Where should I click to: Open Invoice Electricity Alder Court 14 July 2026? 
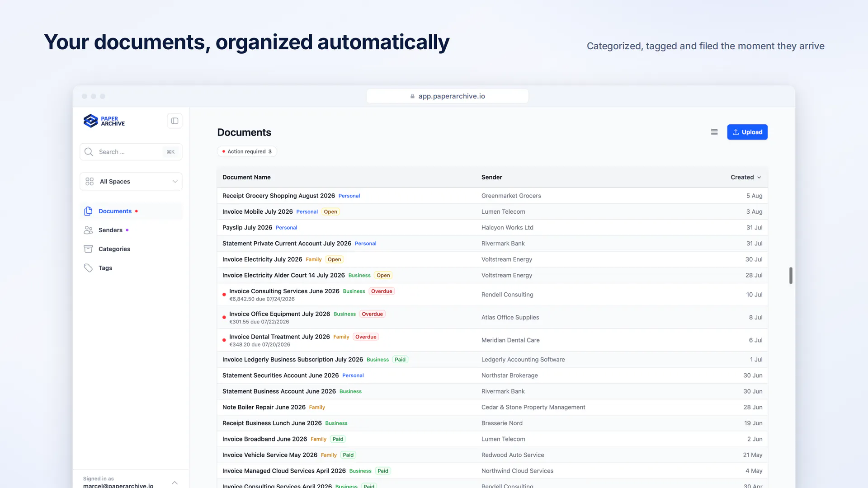283,275
